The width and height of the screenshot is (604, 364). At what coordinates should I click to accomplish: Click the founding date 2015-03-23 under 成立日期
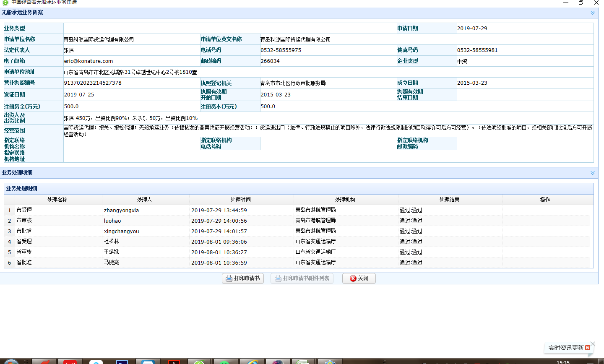(472, 83)
